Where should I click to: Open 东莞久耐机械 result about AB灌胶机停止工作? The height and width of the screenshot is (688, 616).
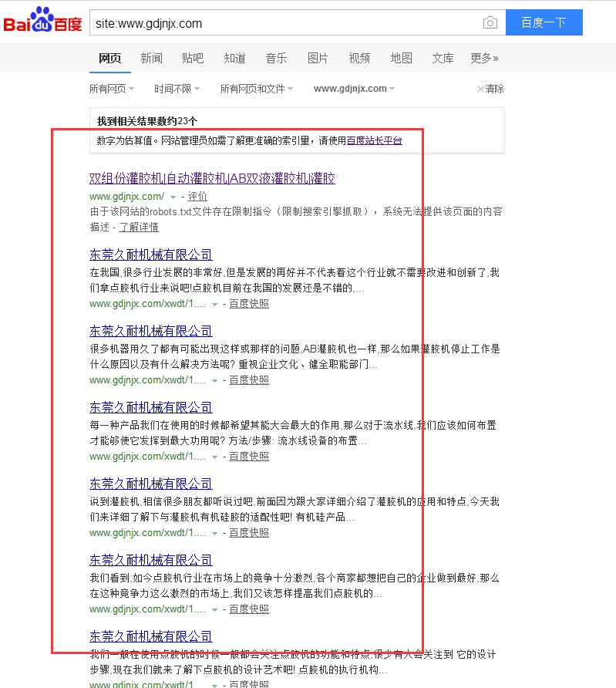(x=151, y=331)
